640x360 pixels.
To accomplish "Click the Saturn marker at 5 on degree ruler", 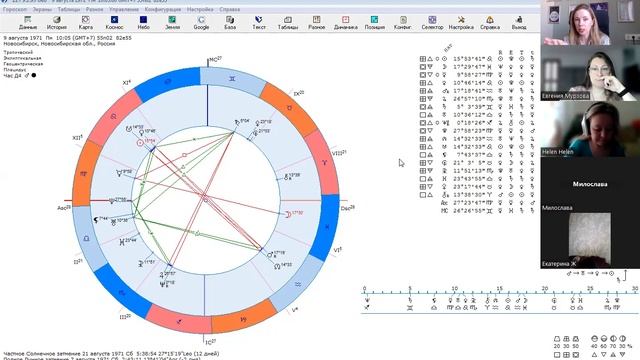I will (410, 300).
